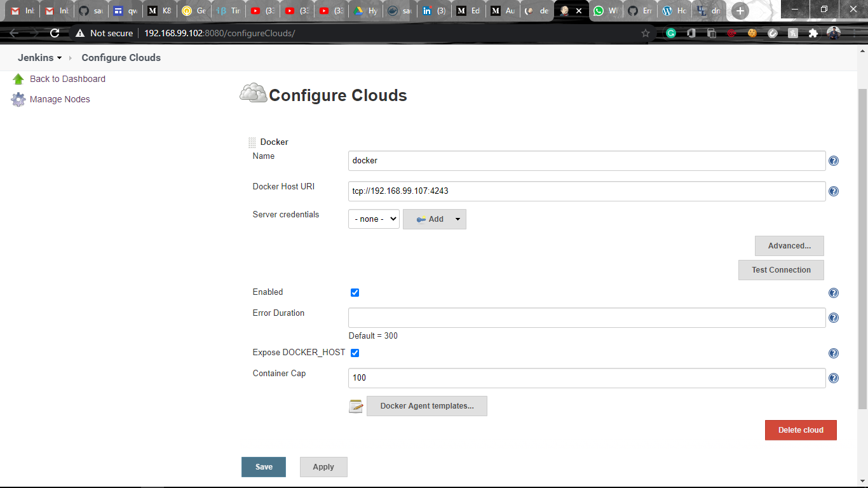This screenshot has width=868, height=488.
Task: Open the Jenkins breadcrumb dropdown arrow
Action: tap(60, 58)
